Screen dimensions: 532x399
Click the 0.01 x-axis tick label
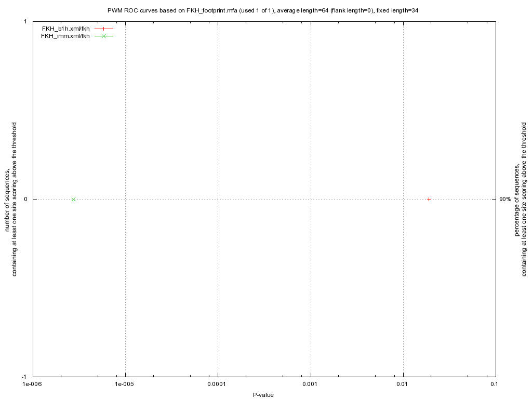coord(403,384)
